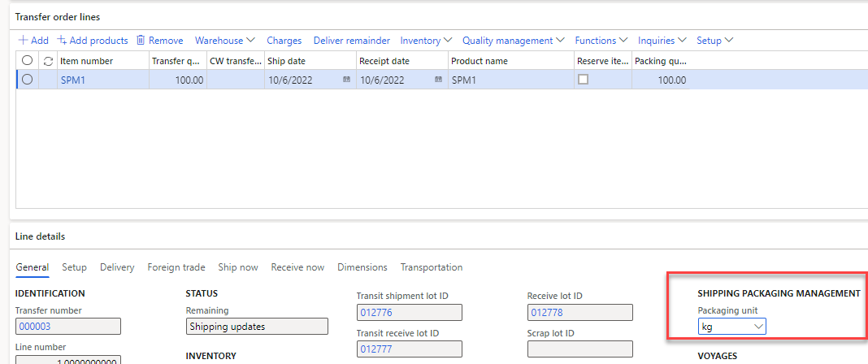This screenshot has width=868, height=364.
Task: Open the Ship date calendar picker
Action: pyautogui.click(x=346, y=80)
